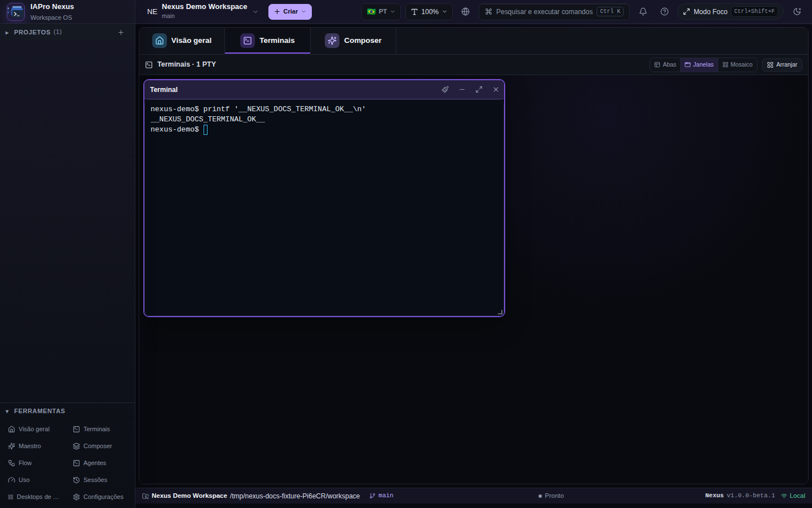Toggle dark mode moon icon

pos(797,12)
